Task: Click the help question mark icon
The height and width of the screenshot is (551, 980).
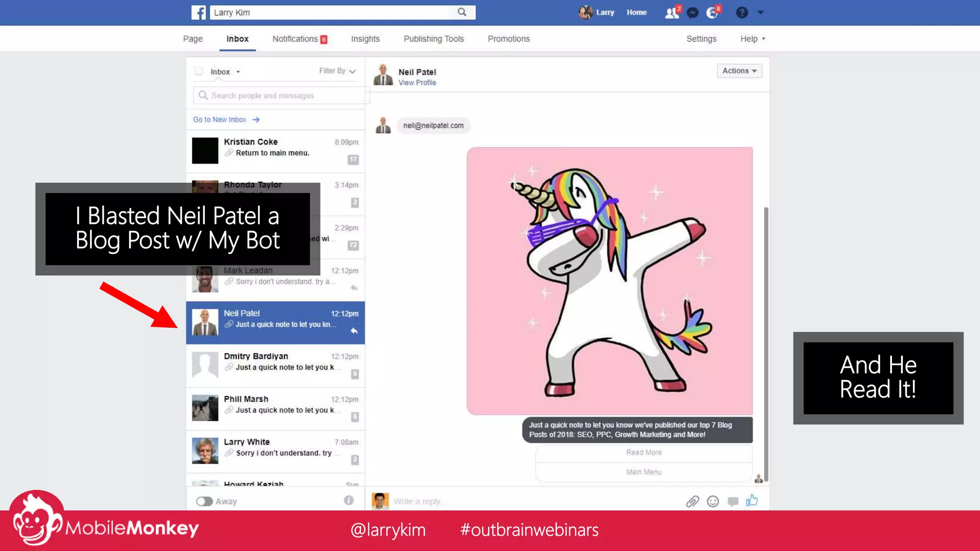Action: 742,12
